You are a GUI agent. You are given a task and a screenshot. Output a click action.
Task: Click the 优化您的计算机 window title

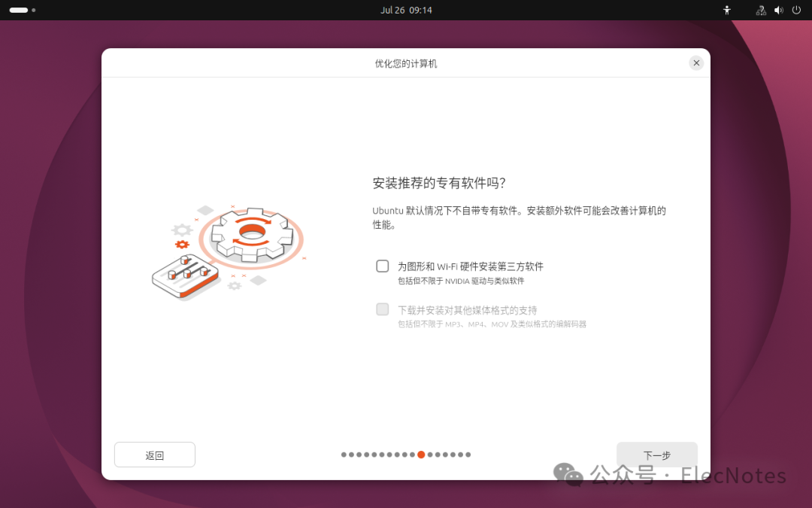coord(406,63)
